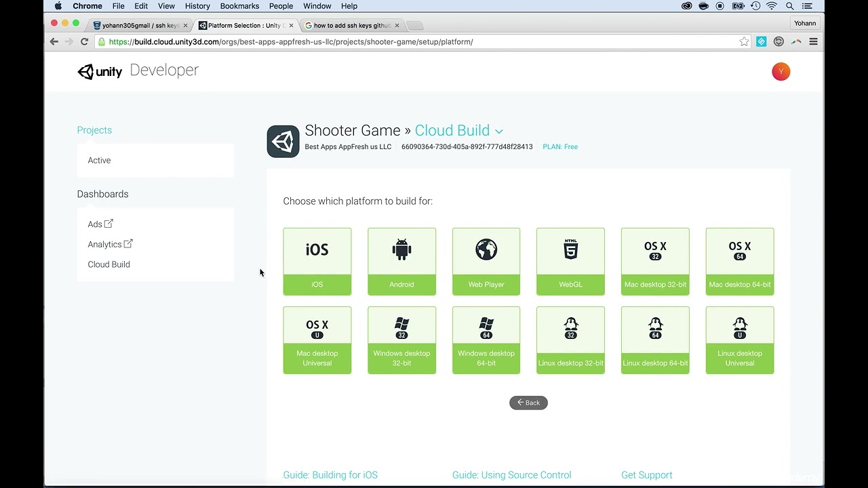868x488 pixels.
Task: Go back with browser back arrow
Action: (54, 41)
